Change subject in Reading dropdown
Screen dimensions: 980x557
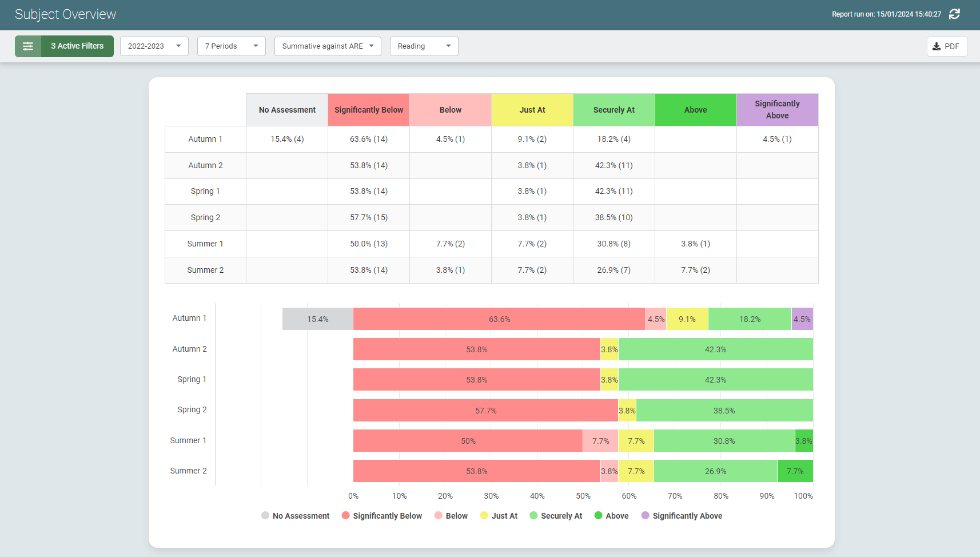[424, 46]
